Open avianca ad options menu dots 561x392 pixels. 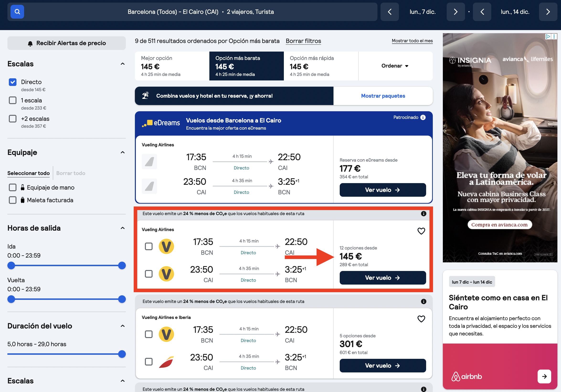[x=554, y=37]
